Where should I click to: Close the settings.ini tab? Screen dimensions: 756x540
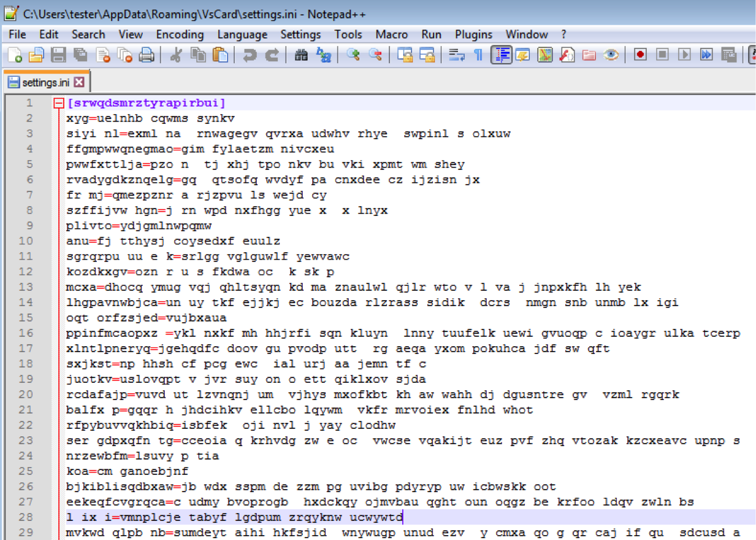tap(78, 82)
